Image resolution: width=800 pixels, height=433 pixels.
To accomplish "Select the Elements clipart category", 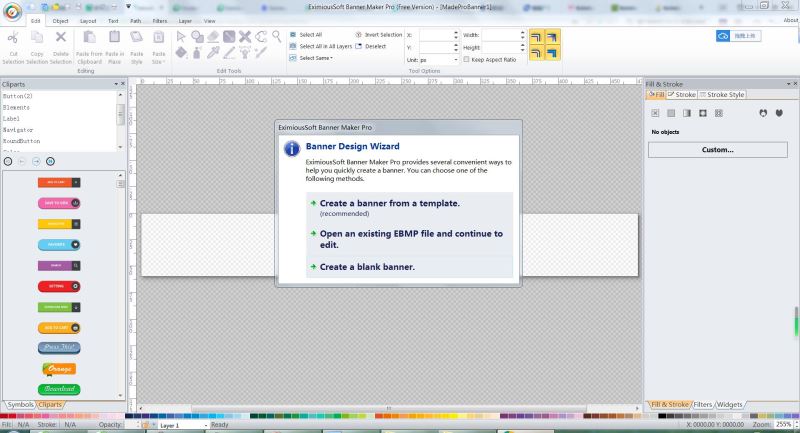I will (x=16, y=108).
